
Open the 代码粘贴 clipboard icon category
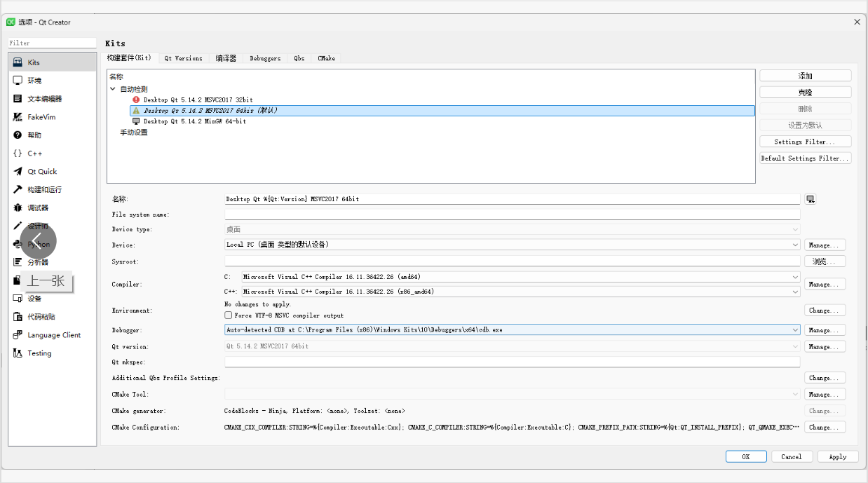(18, 317)
